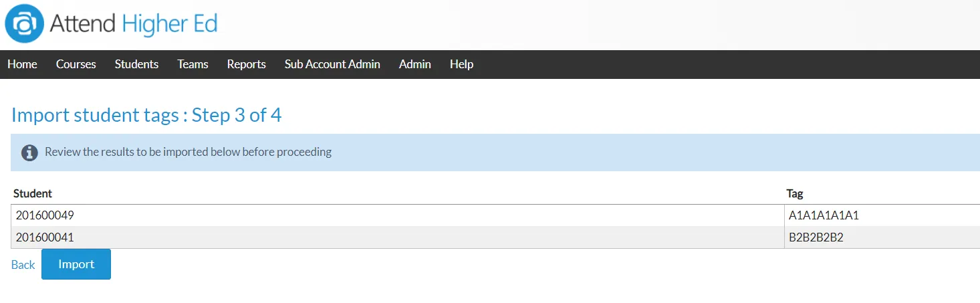Click the info icon in the notice banner

click(x=29, y=153)
